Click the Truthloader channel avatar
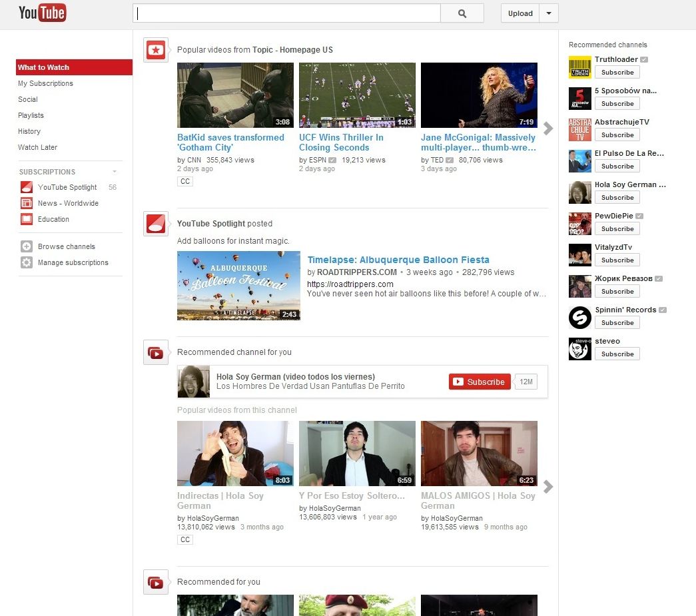 (579, 67)
